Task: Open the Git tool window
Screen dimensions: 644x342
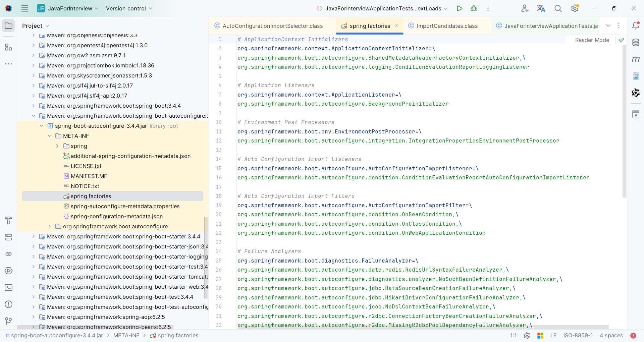Action: pyautogui.click(x=9, y=321)
